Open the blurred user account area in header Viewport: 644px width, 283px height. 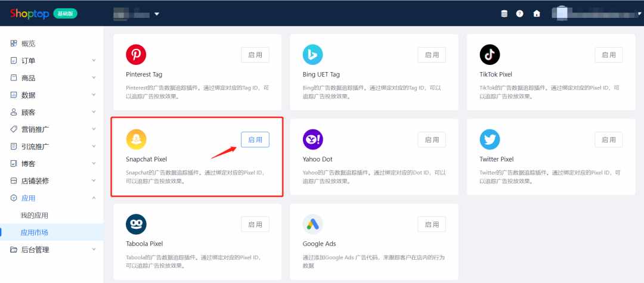point(596,14)
